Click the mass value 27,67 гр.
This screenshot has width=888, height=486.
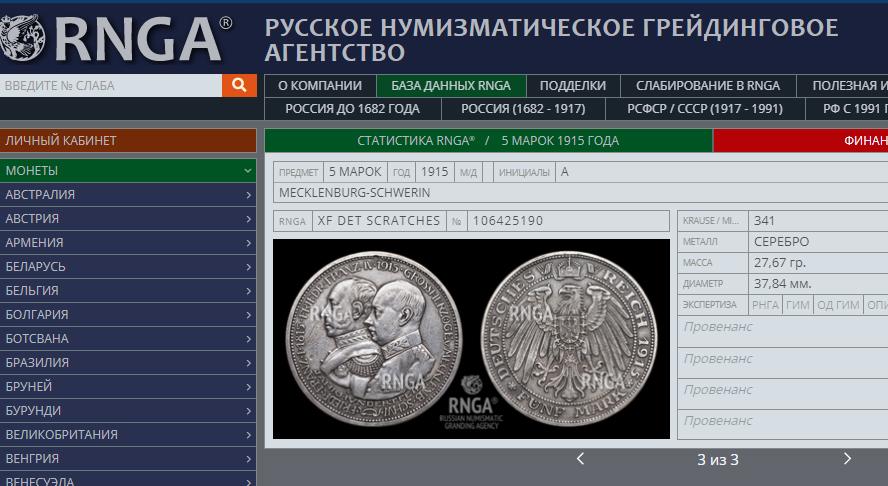pos(779,263)
